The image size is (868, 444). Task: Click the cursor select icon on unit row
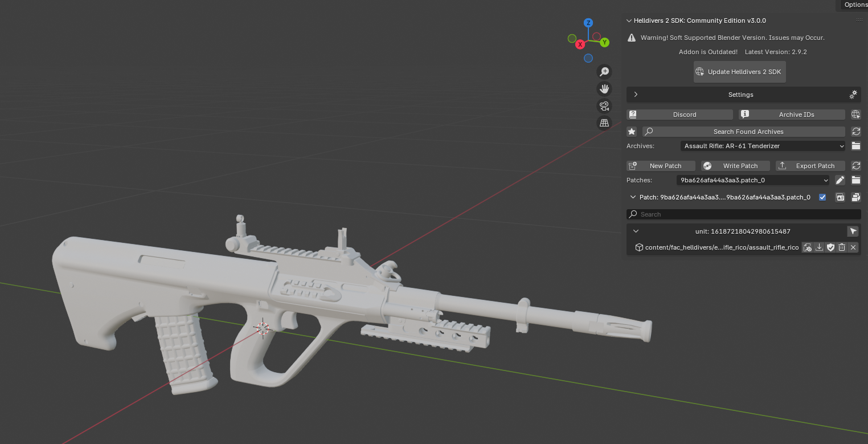[x=853, y=231]
